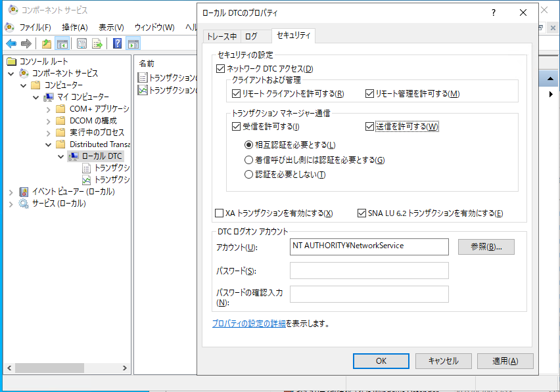Select the 認証を必要としない radio button
The width and height of the screenshot is (560, 392).
click(248, 175)
